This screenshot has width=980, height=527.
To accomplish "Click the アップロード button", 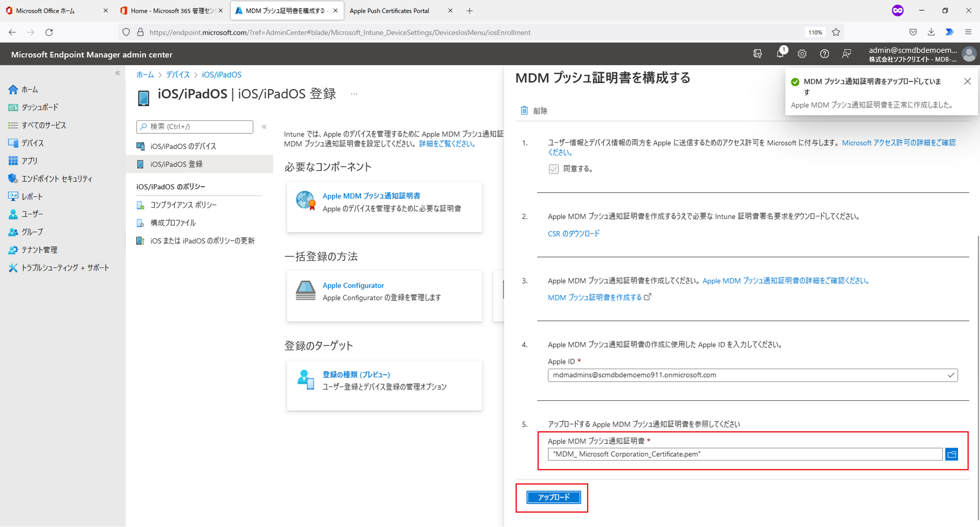I will [x=554, y=497].
